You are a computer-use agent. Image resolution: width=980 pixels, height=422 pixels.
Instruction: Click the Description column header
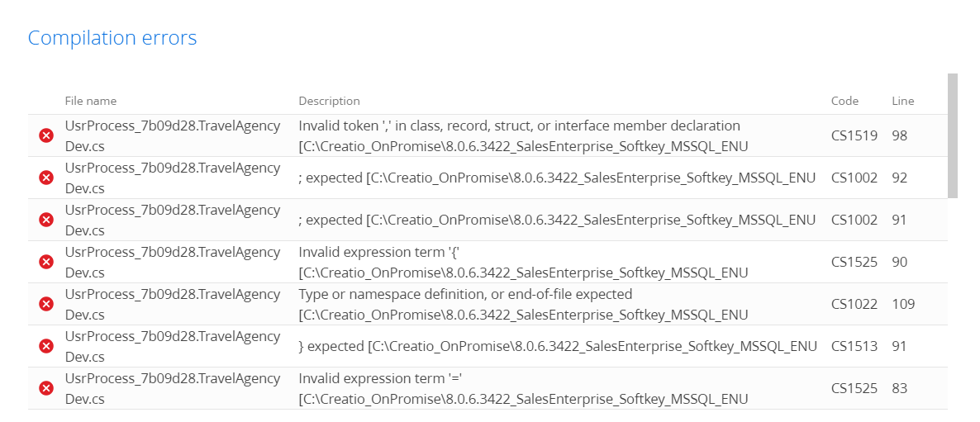(329, 101)
